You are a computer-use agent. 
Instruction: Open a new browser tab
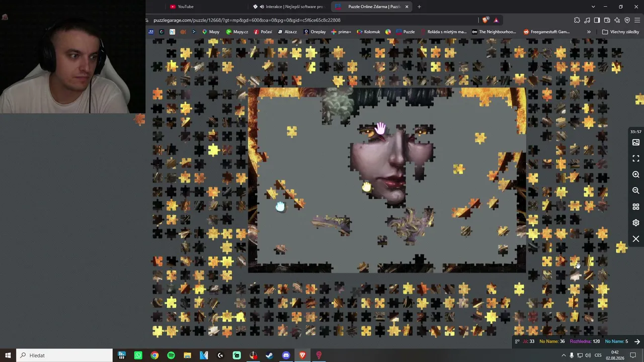point(419,7)
